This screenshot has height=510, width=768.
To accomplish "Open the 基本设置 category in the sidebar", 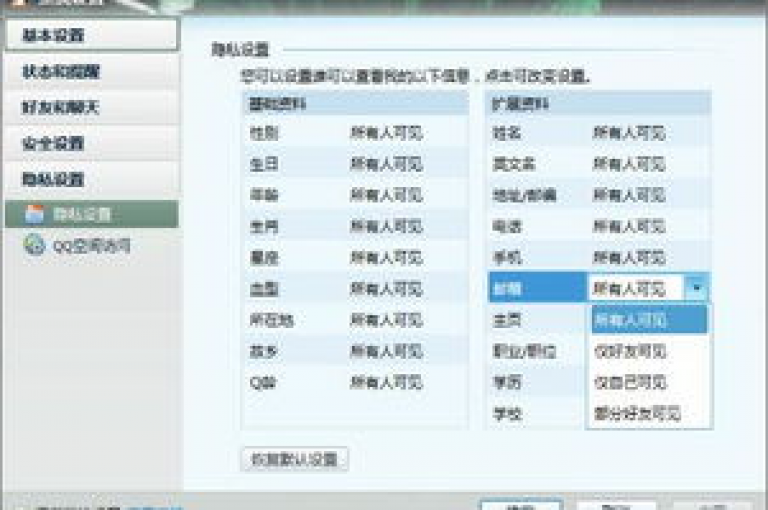I will coord(92,35).
